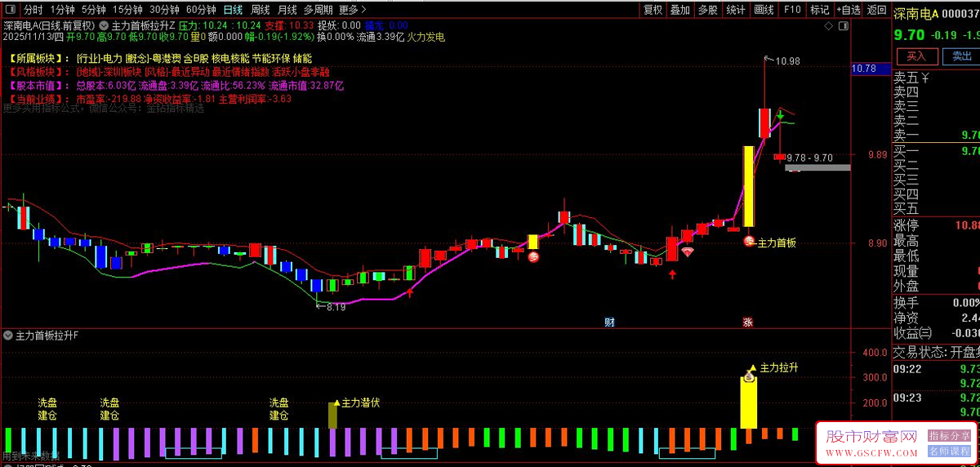This screenshot has height=467, width=980.
Task: Select the 月线 monthly chart tab
Action: [x=287, y=10]
